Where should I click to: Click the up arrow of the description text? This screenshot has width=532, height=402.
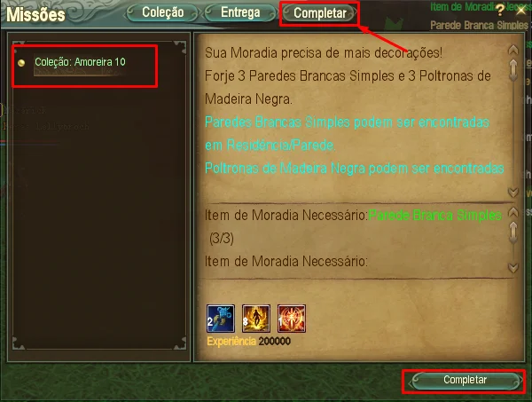pos(513,51)
